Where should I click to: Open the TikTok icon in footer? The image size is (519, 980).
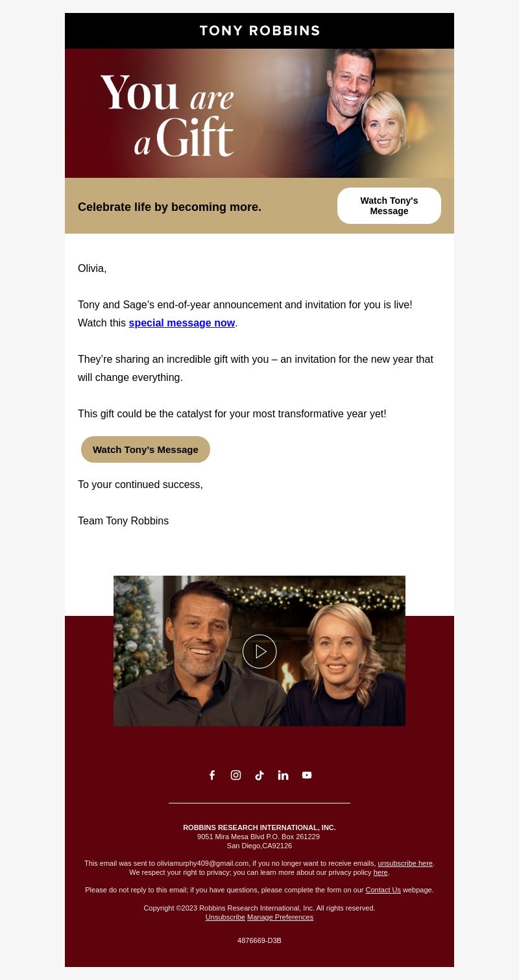tap(259, 775)
